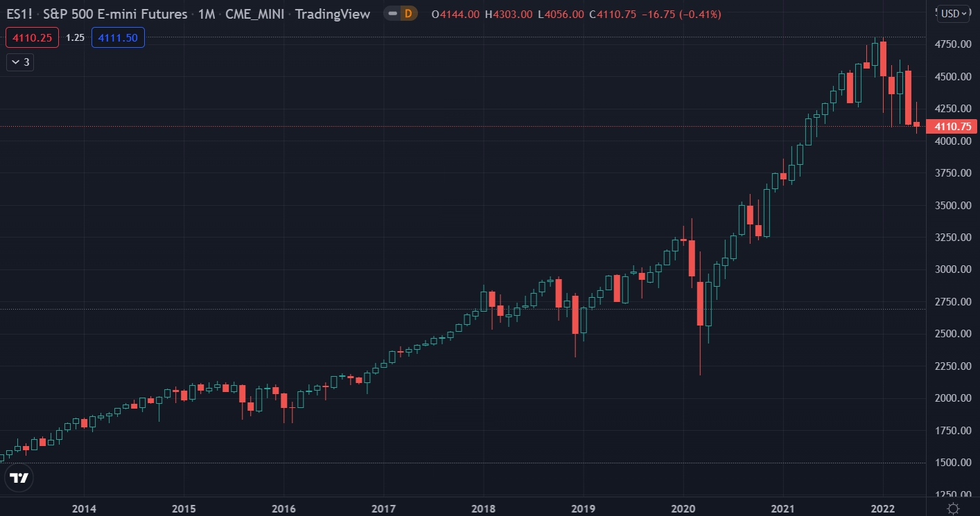Click the 4250.00 price axis label
Image resolution: width=980 pixels, height=516 pixels.
[952, 109]
